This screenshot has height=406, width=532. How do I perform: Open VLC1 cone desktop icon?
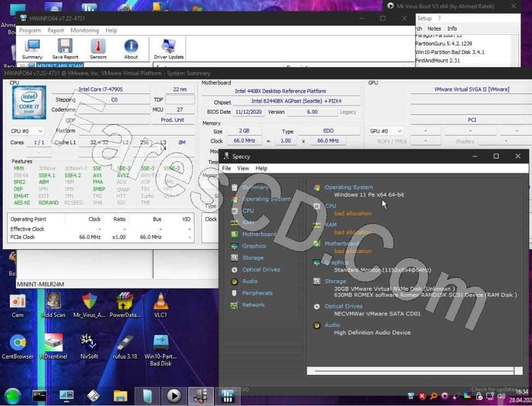point(161,306)
